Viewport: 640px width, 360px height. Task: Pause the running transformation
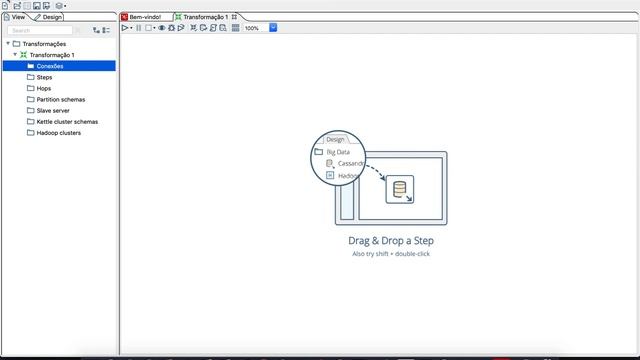coord(138,28)
